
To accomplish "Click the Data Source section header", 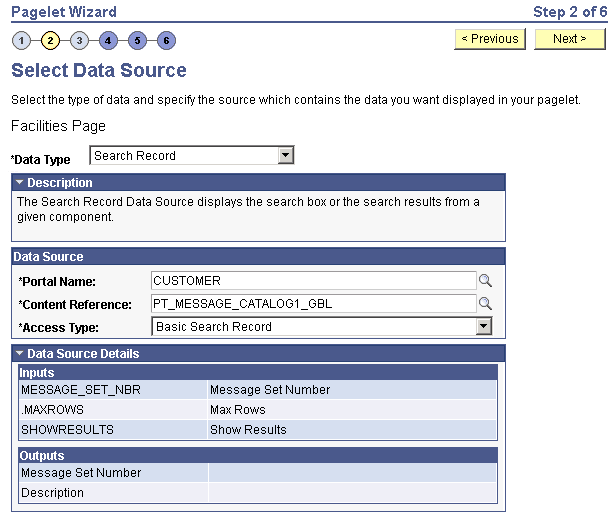I will [x=258, y=257].
